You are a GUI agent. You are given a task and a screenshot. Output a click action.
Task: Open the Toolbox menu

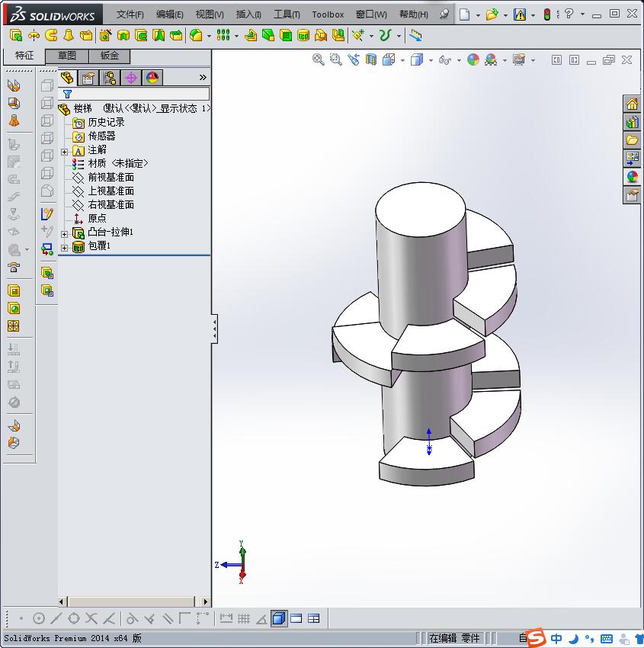[328, 14]
